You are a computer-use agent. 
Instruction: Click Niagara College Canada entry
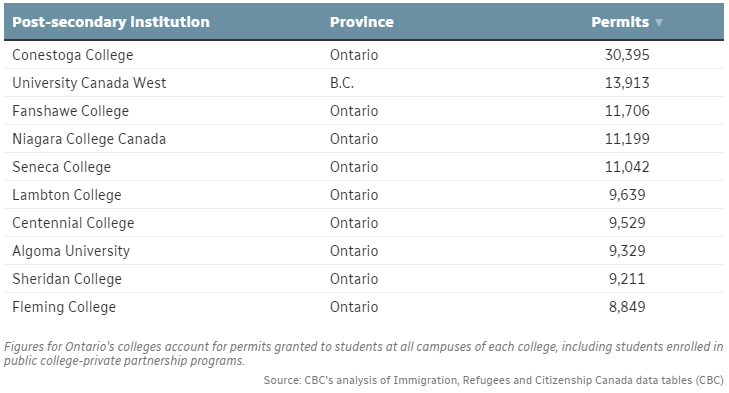(x=89, y=139)
